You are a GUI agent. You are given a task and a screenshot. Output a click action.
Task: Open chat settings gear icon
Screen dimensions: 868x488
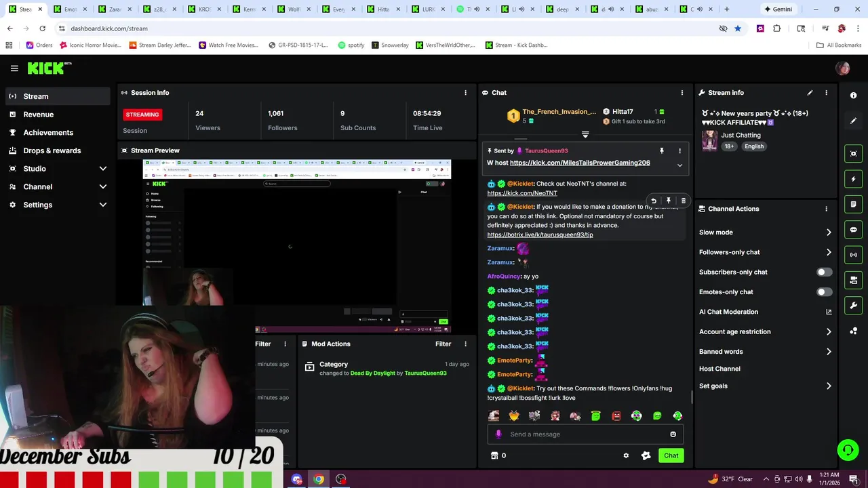[626, 455]
